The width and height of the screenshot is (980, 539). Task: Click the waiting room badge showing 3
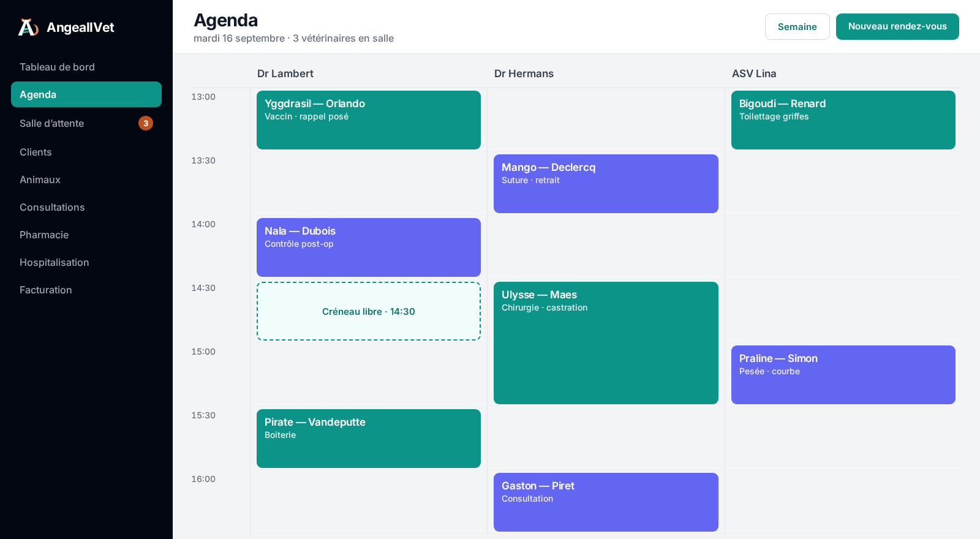tap(146, 123)
